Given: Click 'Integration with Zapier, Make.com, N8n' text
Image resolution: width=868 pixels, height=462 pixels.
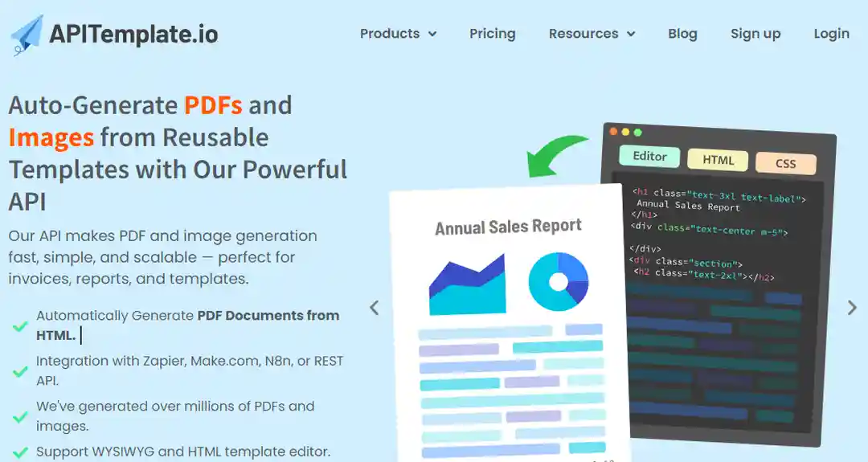Looking at the screenshot, I should pyautogui.click(x=190, y=370).
